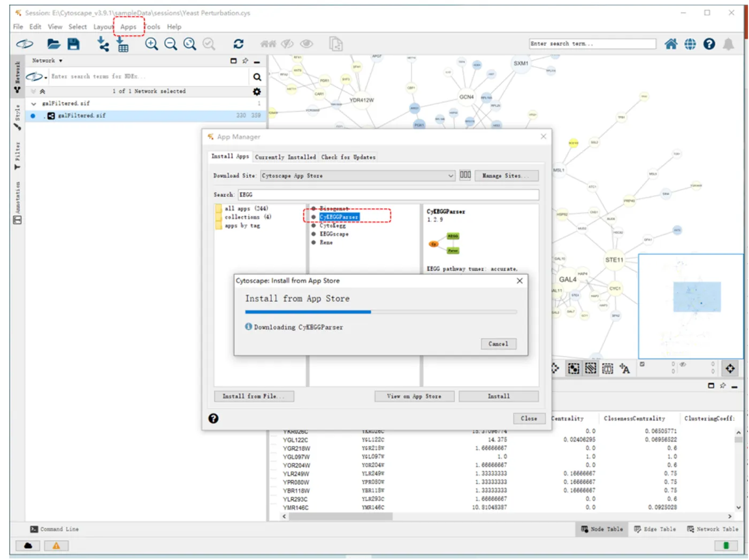Fit network content to window icon
This screenshot has width=749, height=560.
(x=190, y=44)
